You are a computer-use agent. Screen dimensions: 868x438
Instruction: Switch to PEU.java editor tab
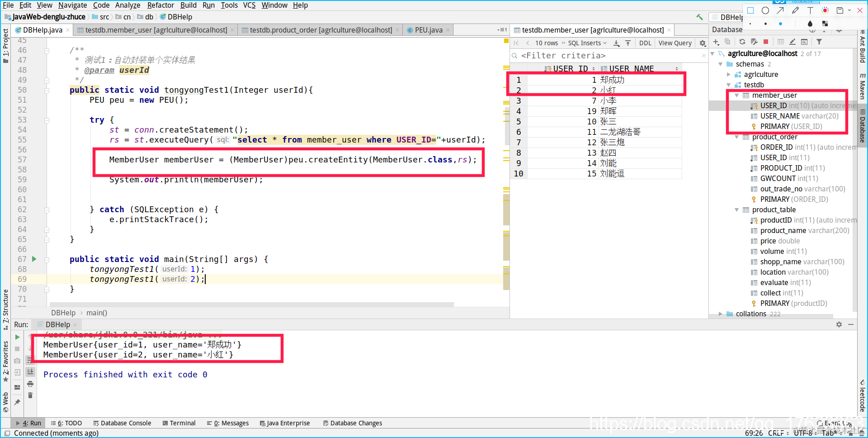tap(428, 30)
